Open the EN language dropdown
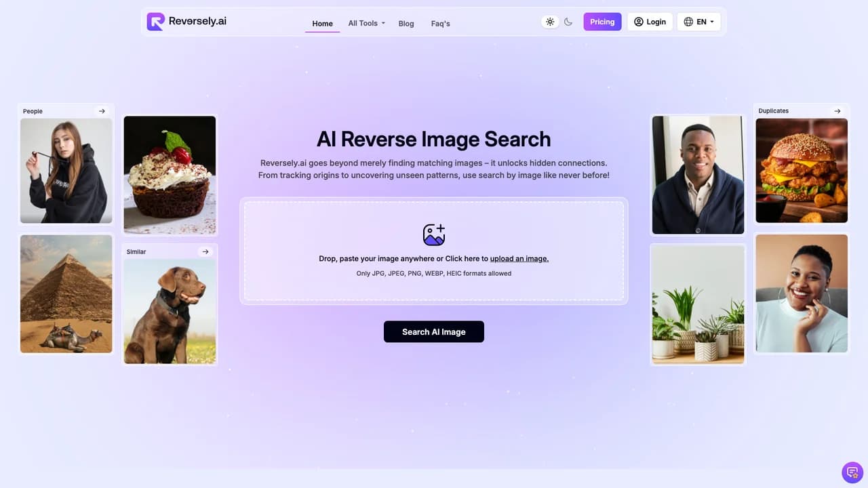868x488 pixels. tap(698, 22)
